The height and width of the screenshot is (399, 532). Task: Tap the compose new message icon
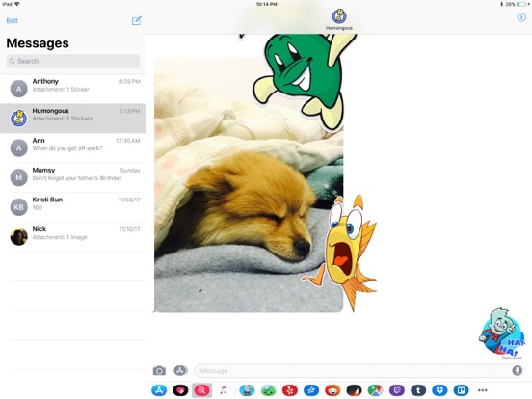[x=137, y=20]
